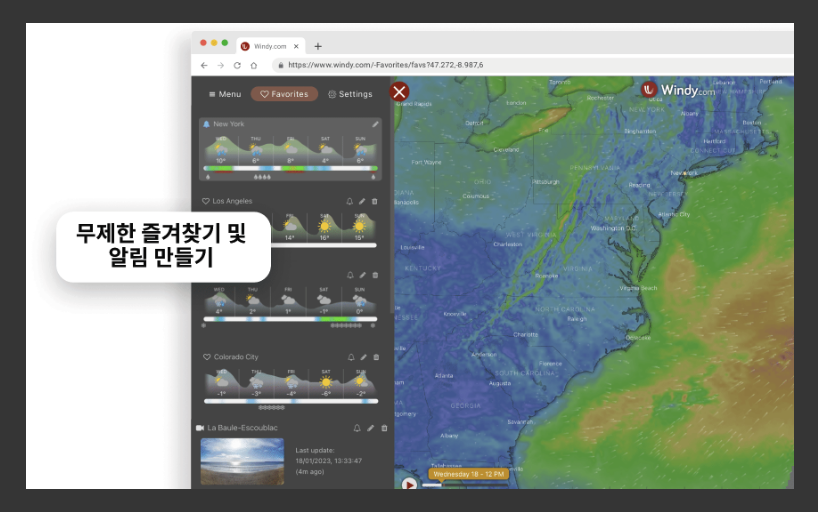Click Virginia Beach label on map
818x512 pixels.
[638, 288]
